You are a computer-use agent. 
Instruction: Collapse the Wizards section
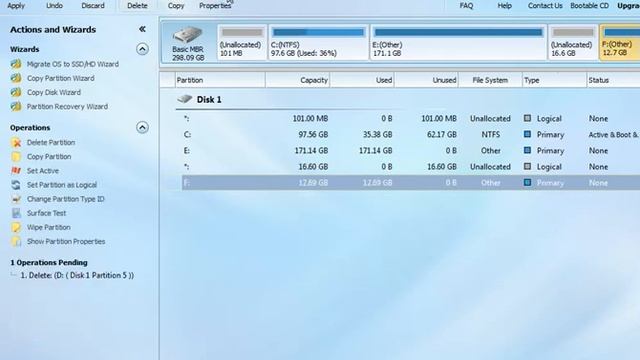142,49
